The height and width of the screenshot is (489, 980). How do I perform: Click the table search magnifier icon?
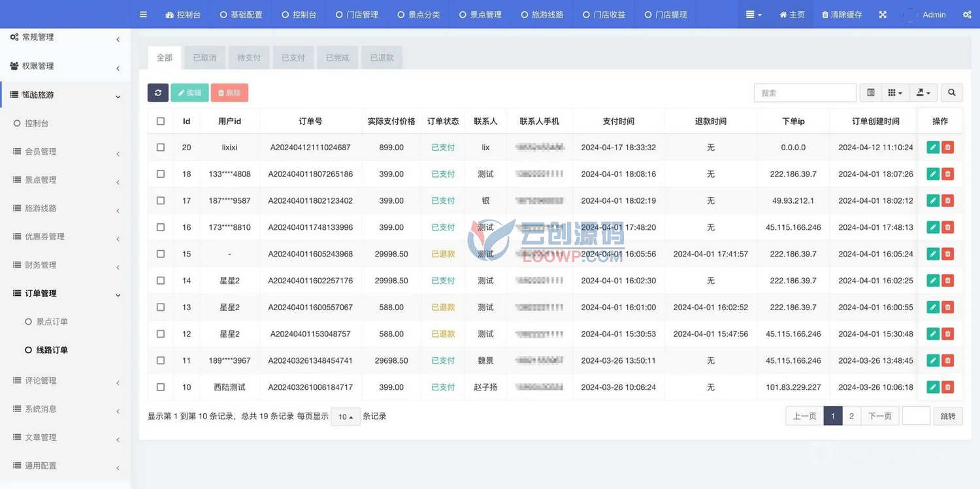pyautogui.click(x=952, y=93)
